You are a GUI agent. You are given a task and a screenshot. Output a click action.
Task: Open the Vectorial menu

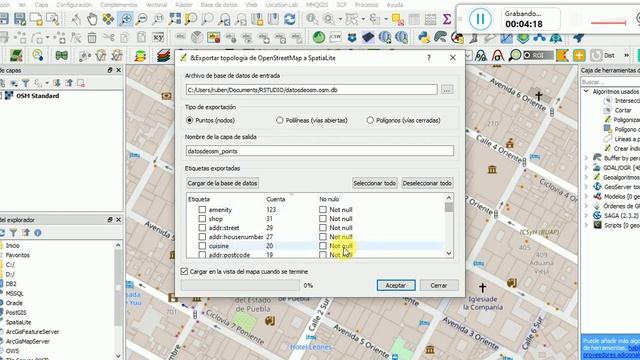pyautogui.click(x=156, y=4)
